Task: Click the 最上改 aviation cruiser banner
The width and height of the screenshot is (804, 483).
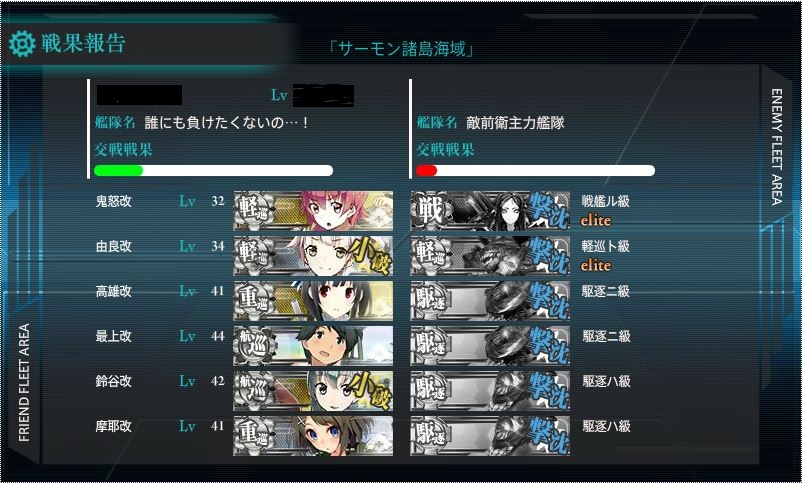Action: click(313, 346)
